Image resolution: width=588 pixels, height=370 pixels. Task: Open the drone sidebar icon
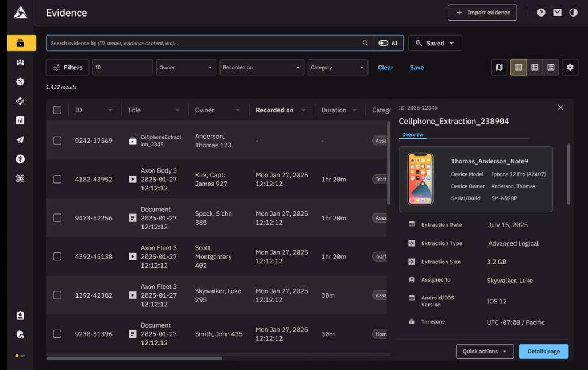point(20,178)
